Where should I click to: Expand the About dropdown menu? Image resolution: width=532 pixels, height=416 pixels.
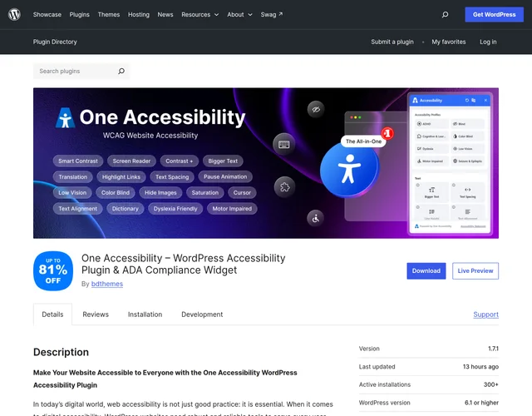tap(239, 15)
